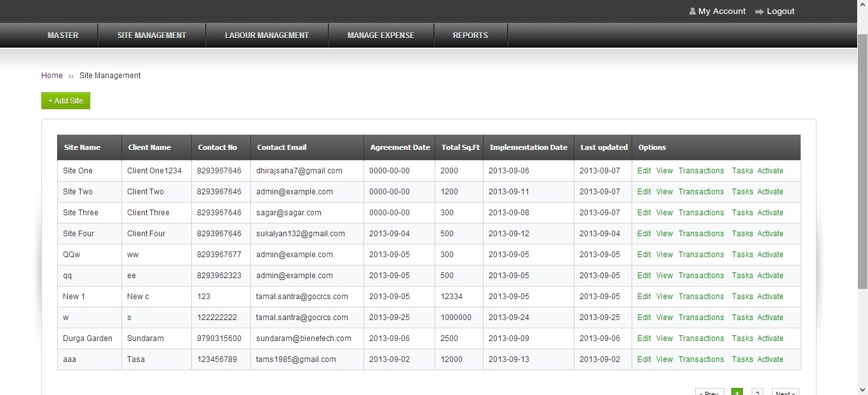This screenshot has width=868, height=395.
Task: Click the Logout arrow icon
Action: coord(759,11)
